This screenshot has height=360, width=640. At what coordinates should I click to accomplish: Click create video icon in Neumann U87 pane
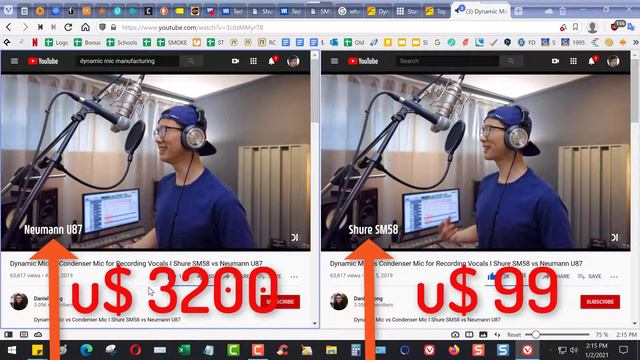point(236,61)
